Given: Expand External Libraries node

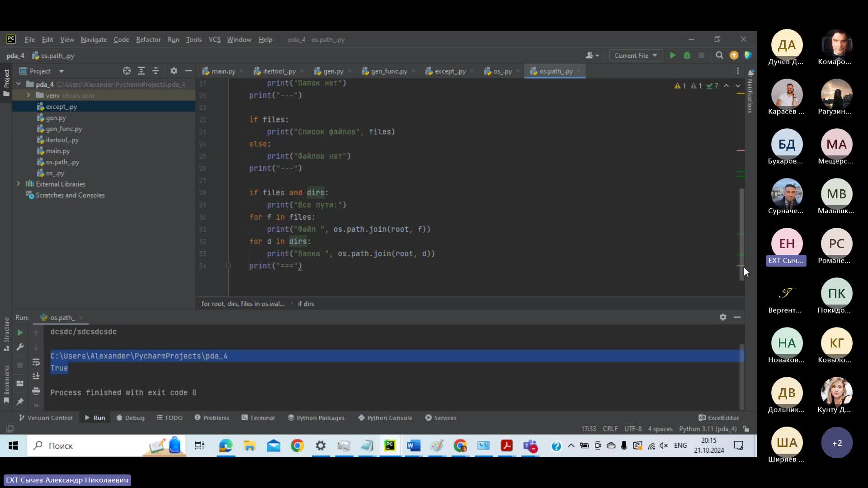Looking at the screenshot, I should coord(19,184).
